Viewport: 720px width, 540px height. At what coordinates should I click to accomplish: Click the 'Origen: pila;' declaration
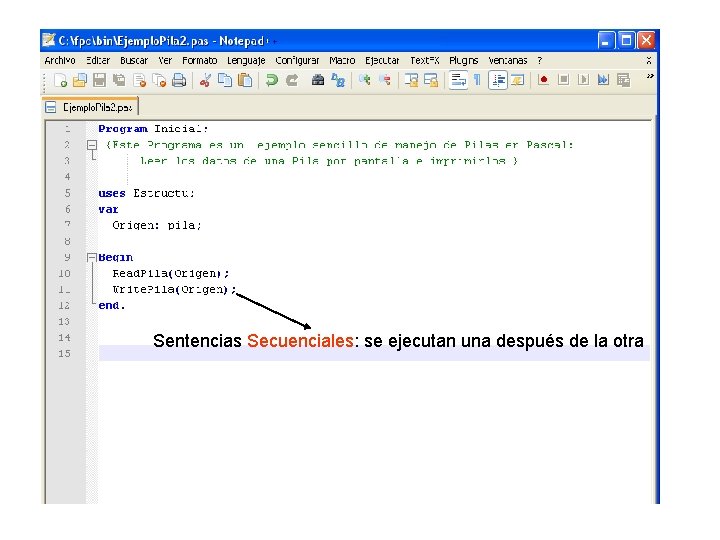[157, 225]
